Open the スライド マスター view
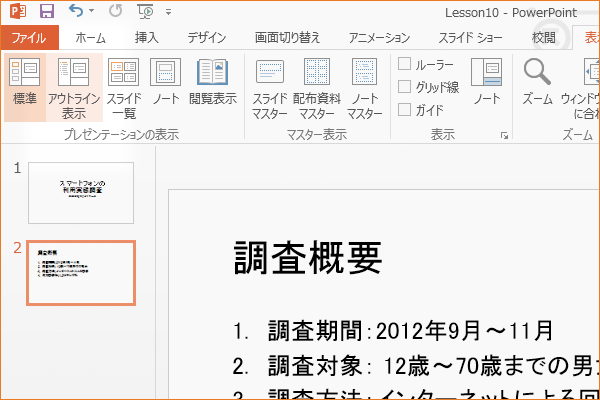Viewport: 600px width, 400px height. point(269,88)
